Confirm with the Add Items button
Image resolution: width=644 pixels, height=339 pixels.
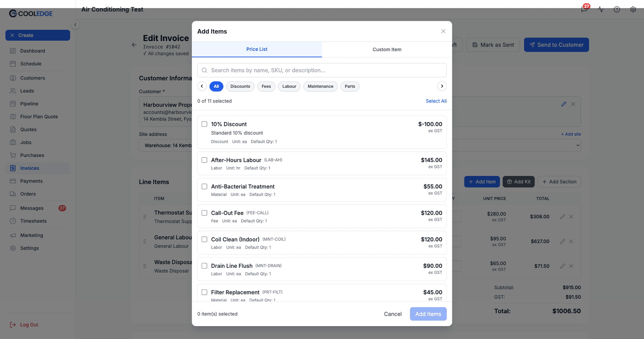click(x=428, y=314)
